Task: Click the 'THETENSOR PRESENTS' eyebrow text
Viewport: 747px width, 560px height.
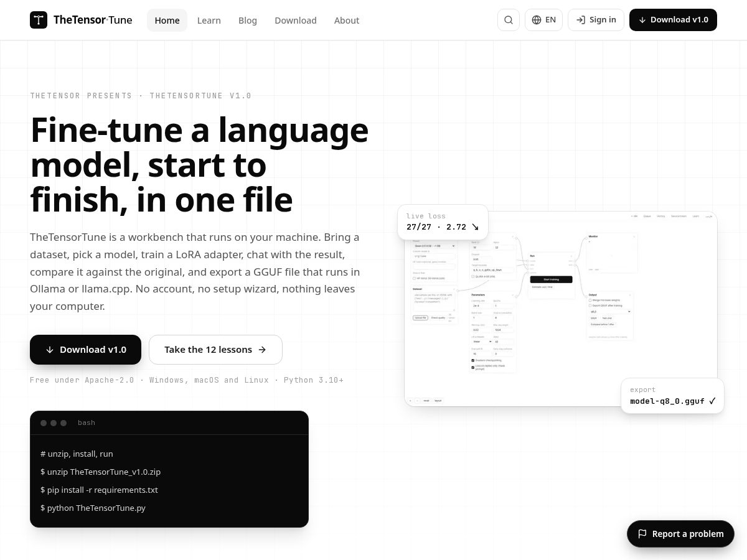Action: tap(141, 96)
